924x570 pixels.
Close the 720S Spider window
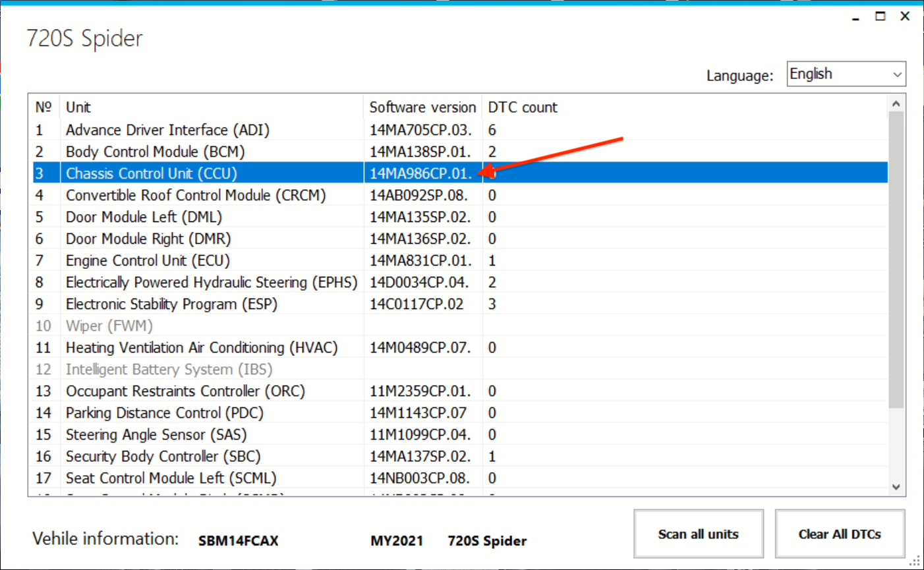pos(905,16)
